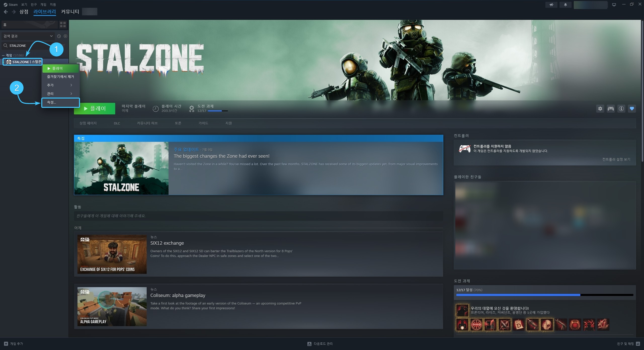Open the 친구 및 채팅 chat icon
This screenshot has height=350, width=644.
[638, 344]
